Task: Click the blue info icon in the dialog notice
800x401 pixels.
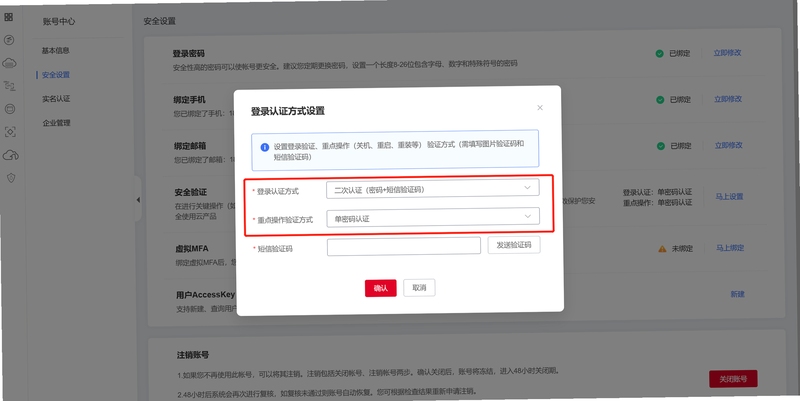Action: pos(264,147)
